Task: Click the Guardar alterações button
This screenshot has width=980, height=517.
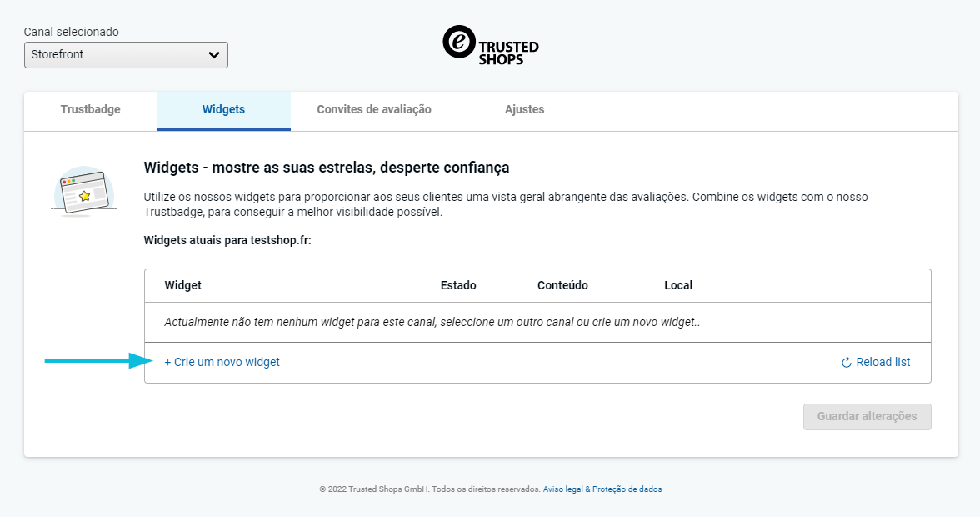Action: 867,417
